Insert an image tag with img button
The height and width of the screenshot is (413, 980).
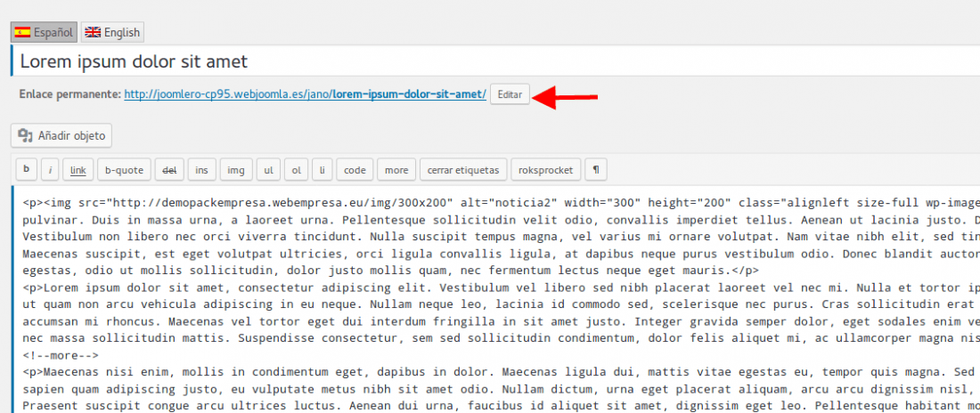(236, 169)
